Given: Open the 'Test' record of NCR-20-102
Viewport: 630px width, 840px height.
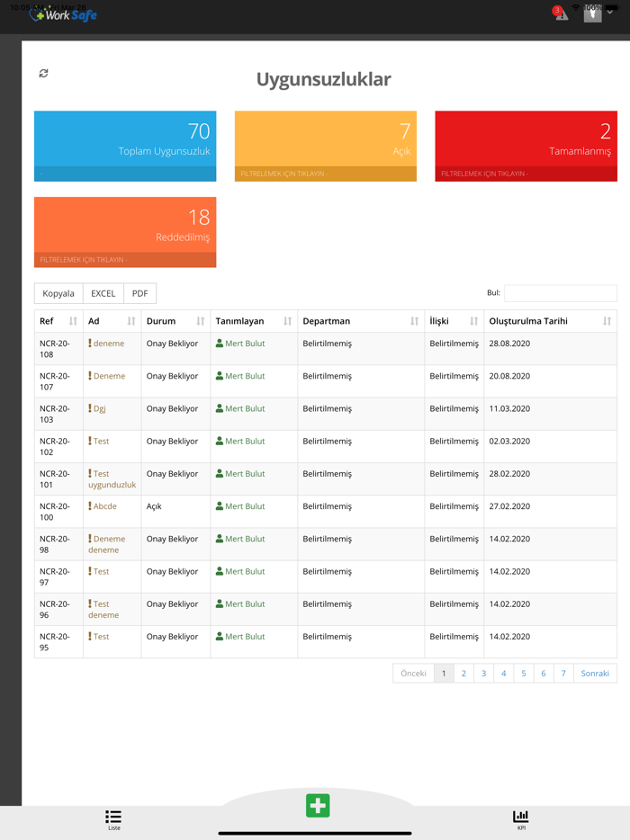Looking at the screenshot, I should click(102, 442).
